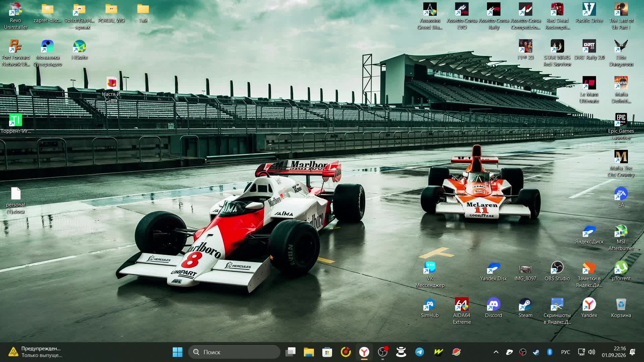The width and height of the screenshot is (644, 362).
Task: Open the notification center bell icon
Action: (x=633, y=352)
